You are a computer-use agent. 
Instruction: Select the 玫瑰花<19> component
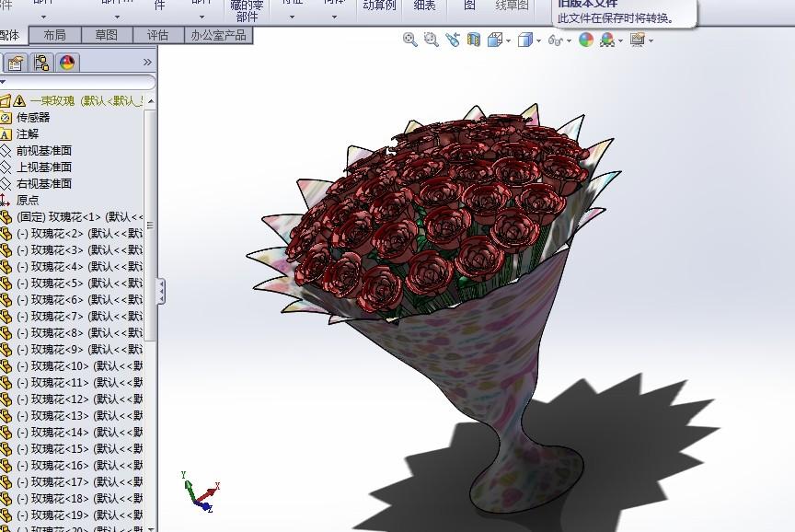coord(80,515)
